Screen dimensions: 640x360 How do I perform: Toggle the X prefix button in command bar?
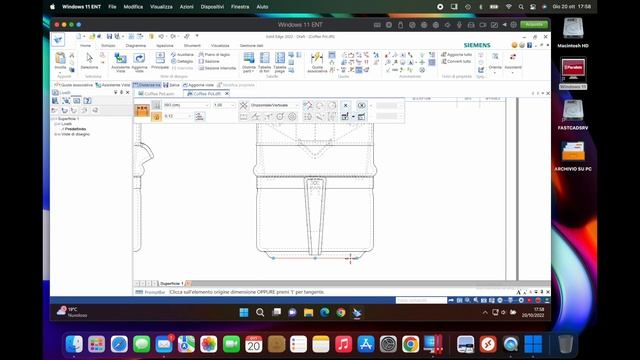(x=345, y=105)
